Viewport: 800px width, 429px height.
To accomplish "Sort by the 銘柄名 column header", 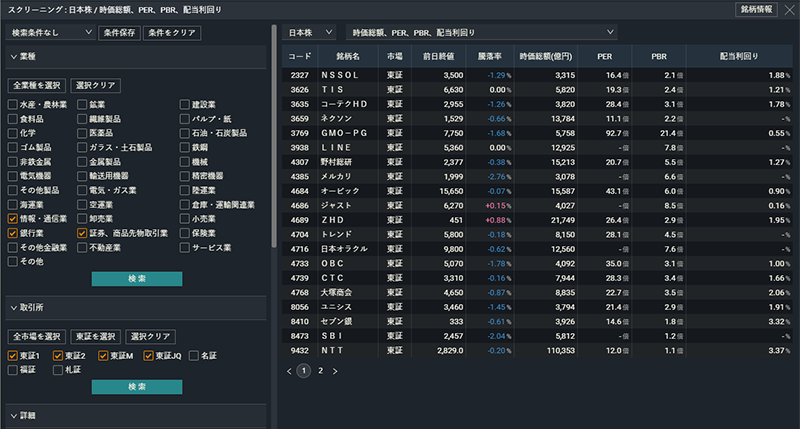I will 348,56.
